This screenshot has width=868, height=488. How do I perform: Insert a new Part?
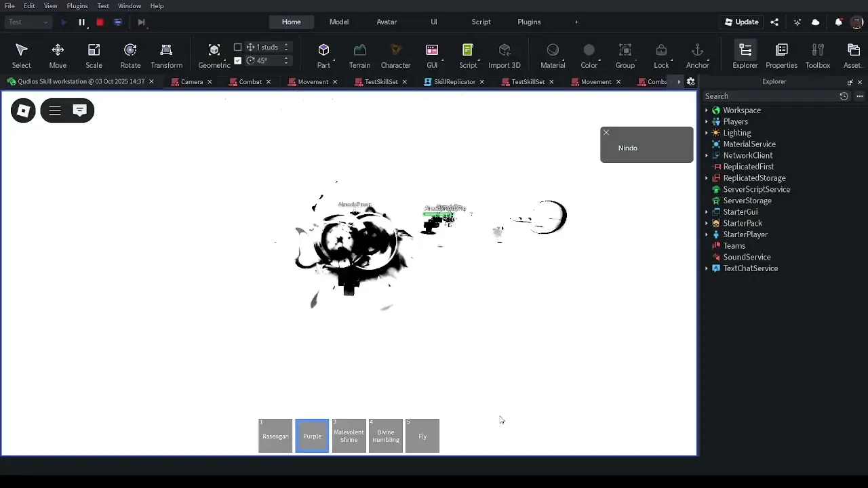click(x=323, y=56)
